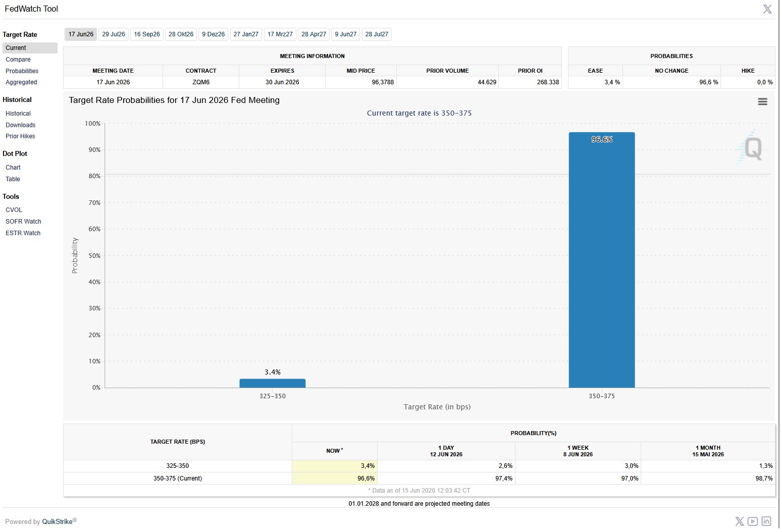Open Probabilities in the sidebar

pyautogui.click(x=22, y=71)
